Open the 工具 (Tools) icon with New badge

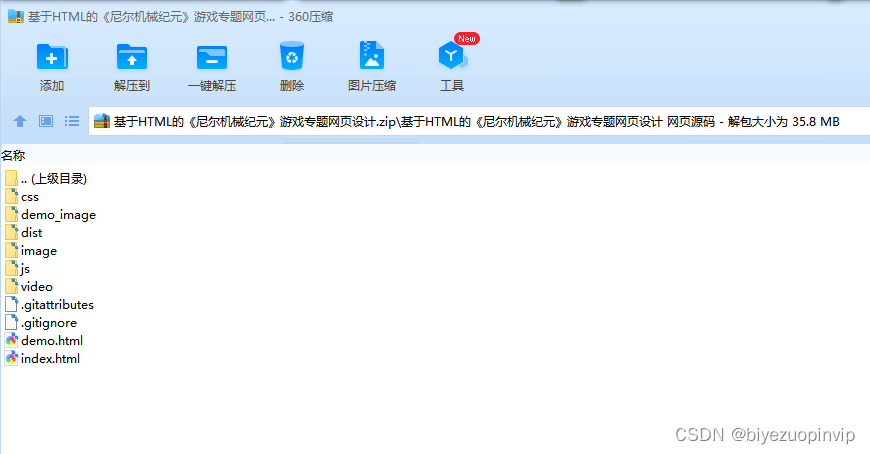point(452,56)
